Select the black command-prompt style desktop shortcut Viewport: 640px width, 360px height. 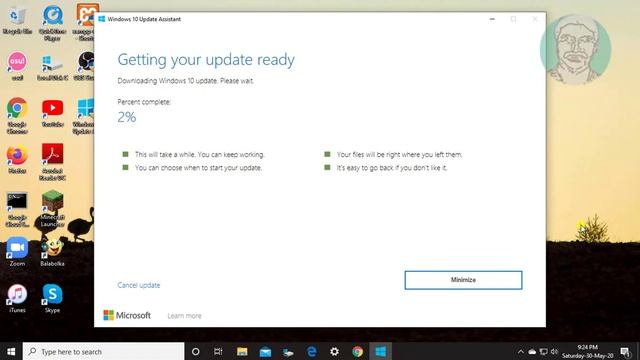tap(17, 209)
